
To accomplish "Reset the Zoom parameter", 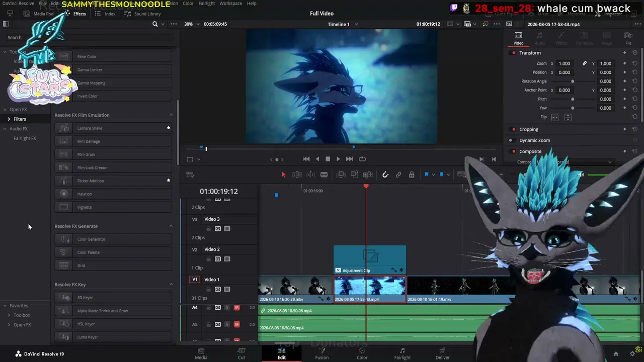I will pyautogui.click(x=635, y=63).
